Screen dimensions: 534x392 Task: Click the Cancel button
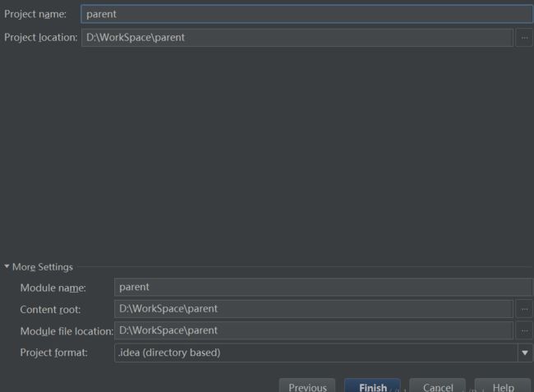(438, 387)
